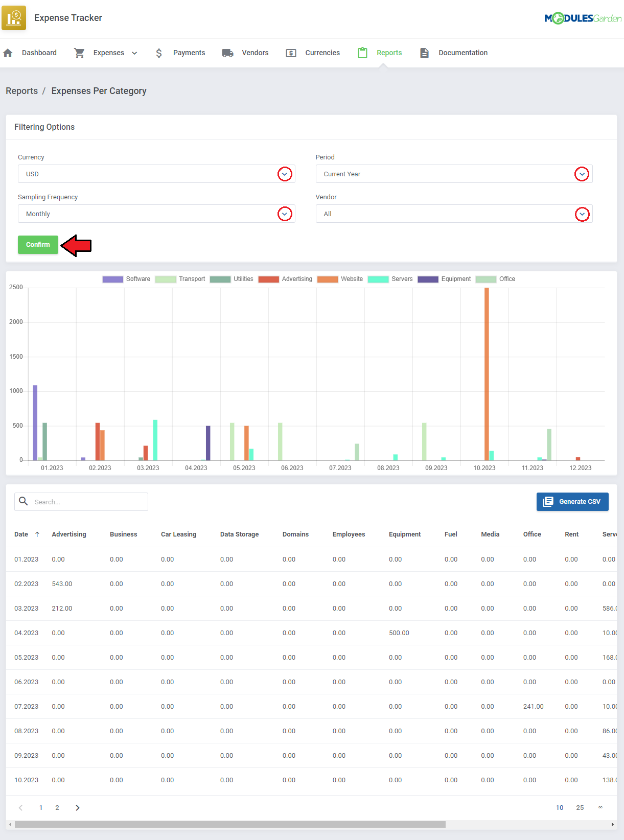Toggle the Advertising legend swatch
Viewport: 624px width, 840px height.
(x=269, y=279)
